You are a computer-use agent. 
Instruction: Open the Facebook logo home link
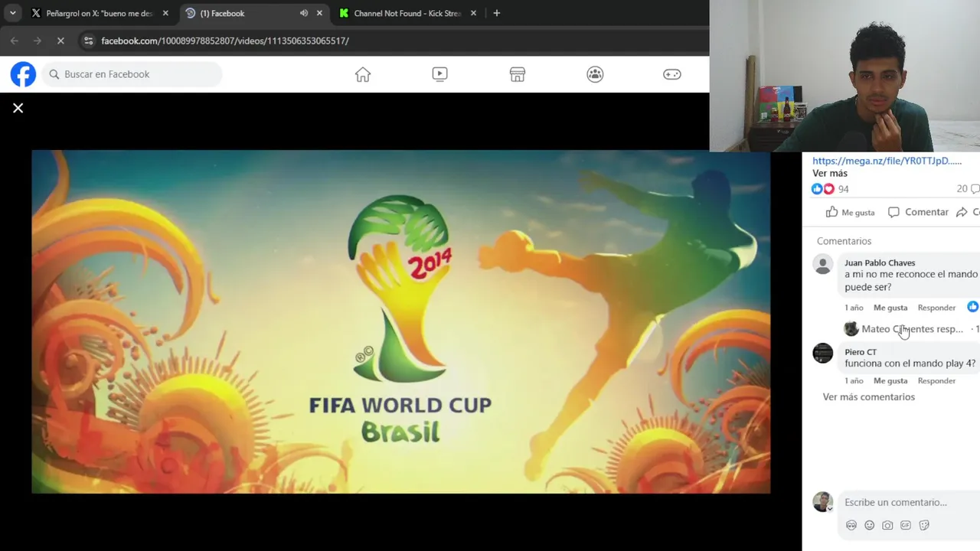(23, 74)
